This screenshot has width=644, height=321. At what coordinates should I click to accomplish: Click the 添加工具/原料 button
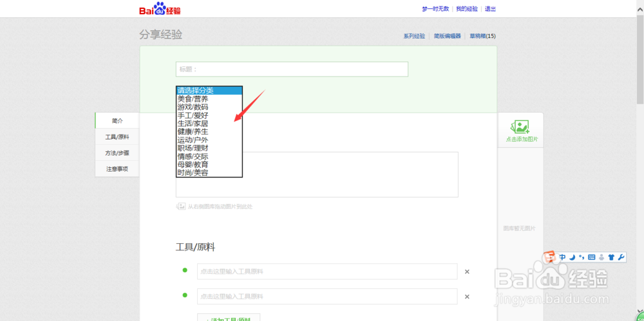coord(229,318)
